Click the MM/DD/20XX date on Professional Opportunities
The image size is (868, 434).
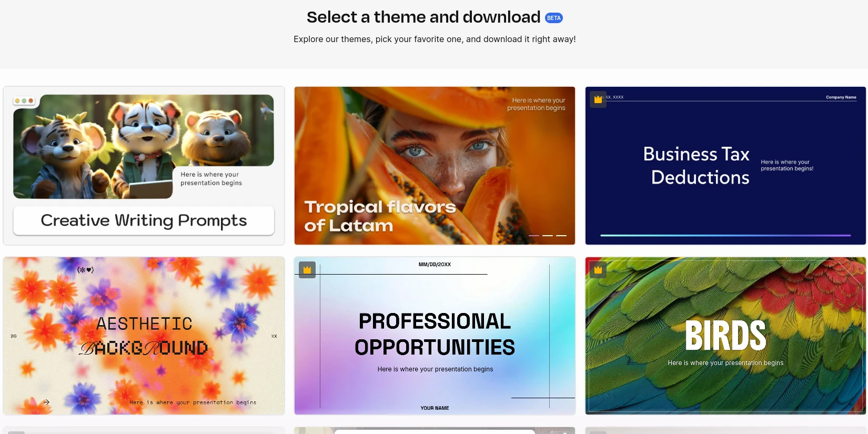coord(435,265)
